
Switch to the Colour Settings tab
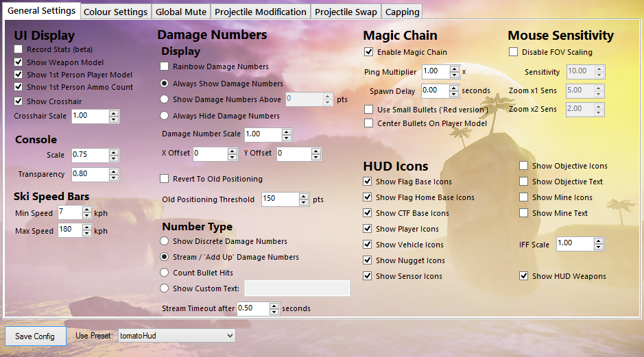coord(115,12)
